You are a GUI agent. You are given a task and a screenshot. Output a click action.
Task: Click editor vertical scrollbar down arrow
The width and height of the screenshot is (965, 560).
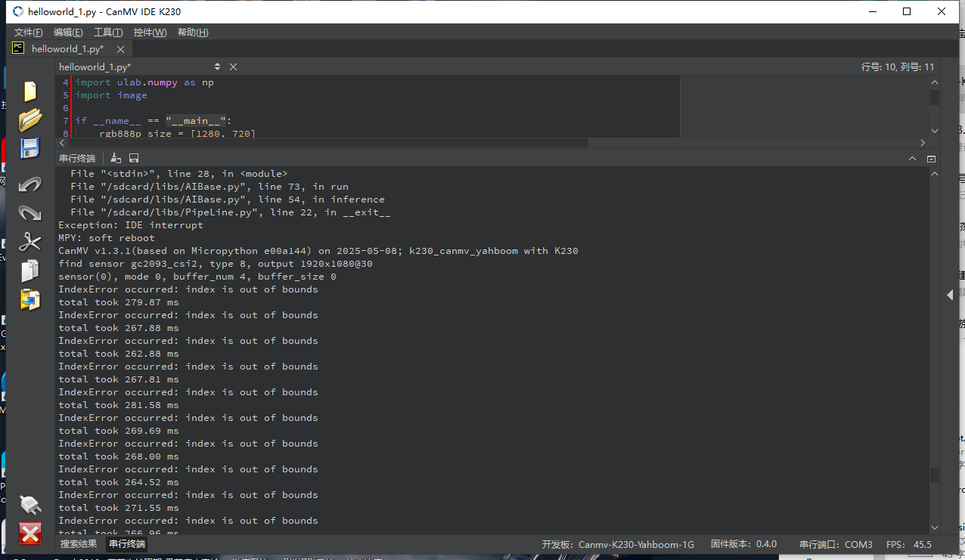935,130
